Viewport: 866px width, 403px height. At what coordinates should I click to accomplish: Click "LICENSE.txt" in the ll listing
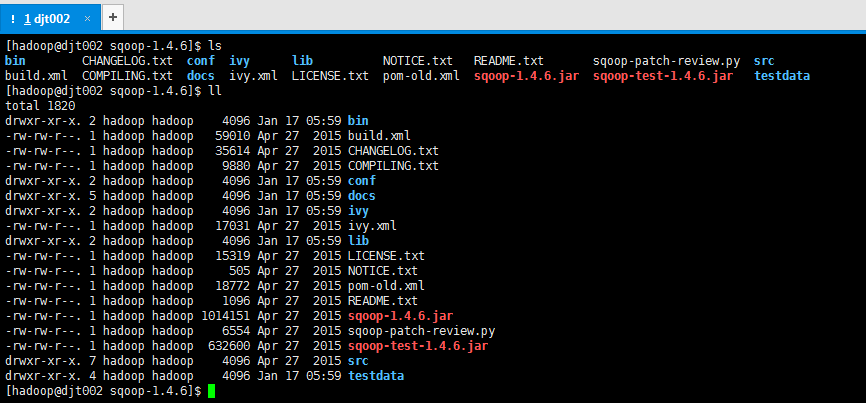pyautogui.click(x=387, y=256)
